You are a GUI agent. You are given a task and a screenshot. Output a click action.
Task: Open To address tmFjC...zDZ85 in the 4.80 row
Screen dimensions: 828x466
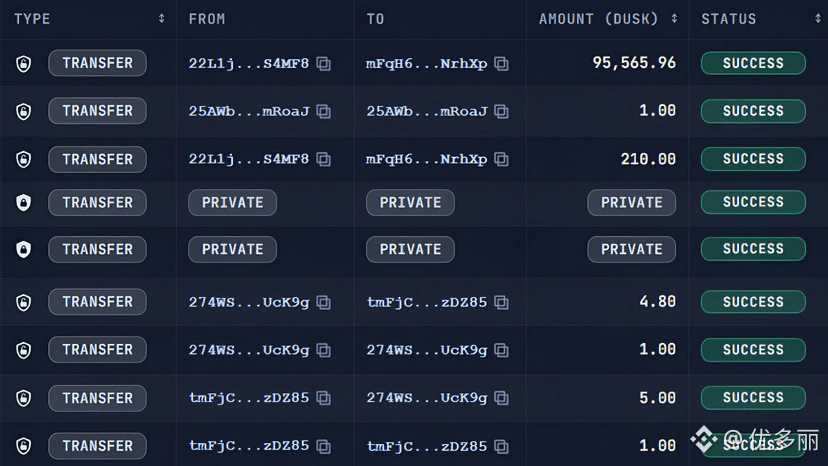[x=427, y=302]
